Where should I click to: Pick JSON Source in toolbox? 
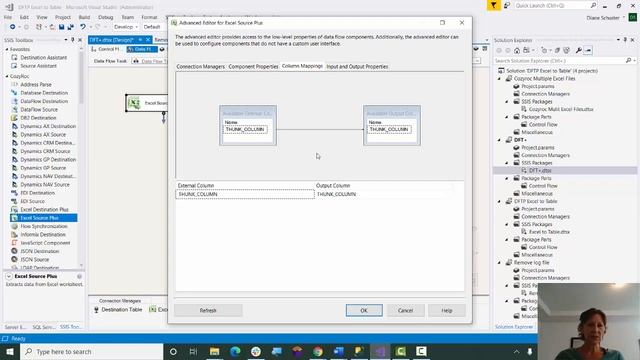click(x=35, y=260)
